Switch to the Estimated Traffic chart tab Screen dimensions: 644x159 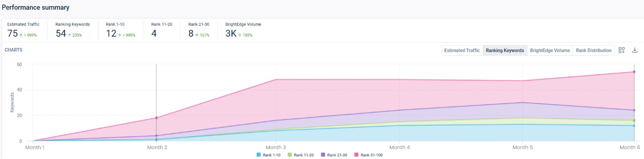coord(462,50)
